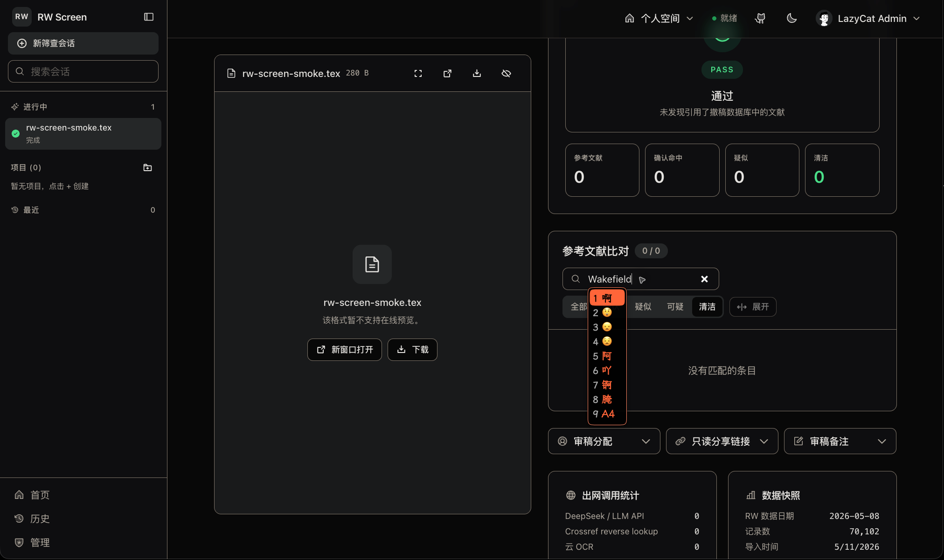Screen dimensions: 944x560
Task: Start a new screening session (新筛查会话)
Action: 83,43
